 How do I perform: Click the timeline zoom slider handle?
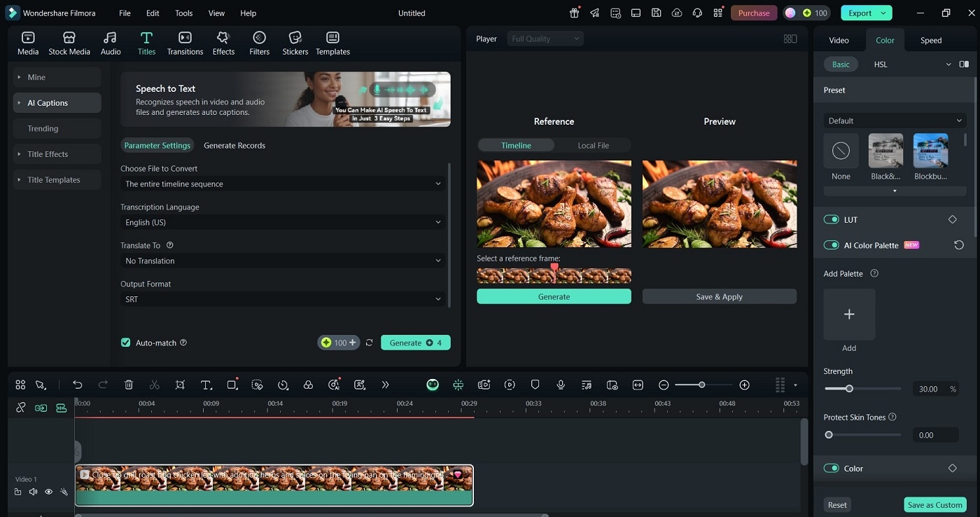tap(701, 385)
